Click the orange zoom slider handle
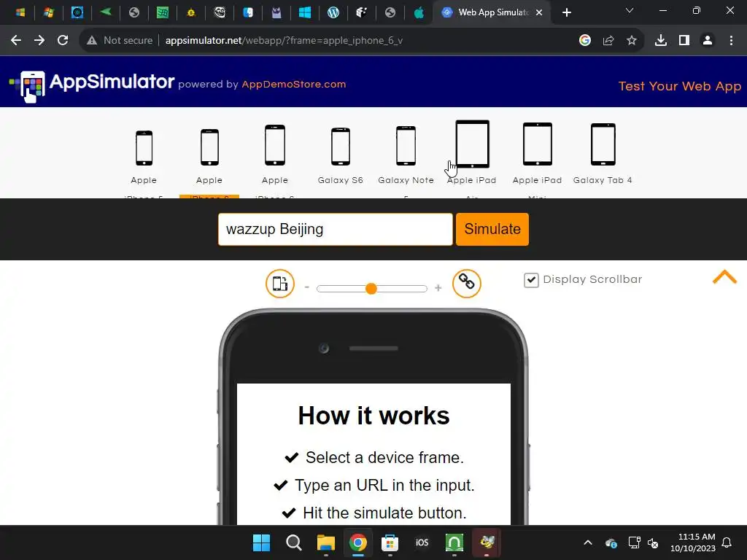 point(371,289)
